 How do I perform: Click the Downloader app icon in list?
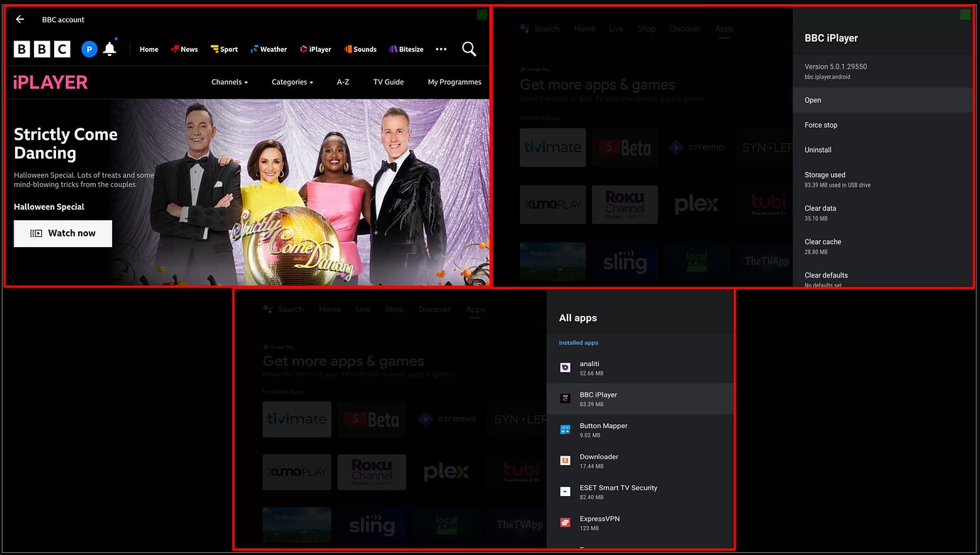pyautogui.click(x=565, y=461)
